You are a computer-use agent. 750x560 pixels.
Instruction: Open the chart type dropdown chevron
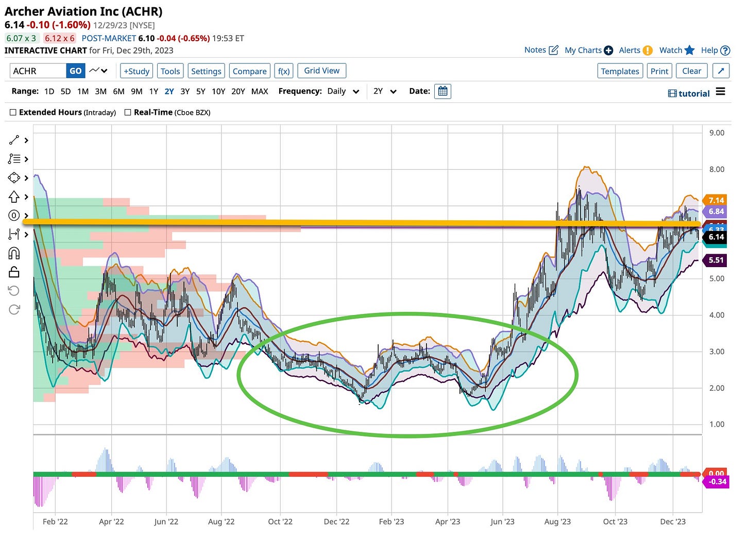105,71
